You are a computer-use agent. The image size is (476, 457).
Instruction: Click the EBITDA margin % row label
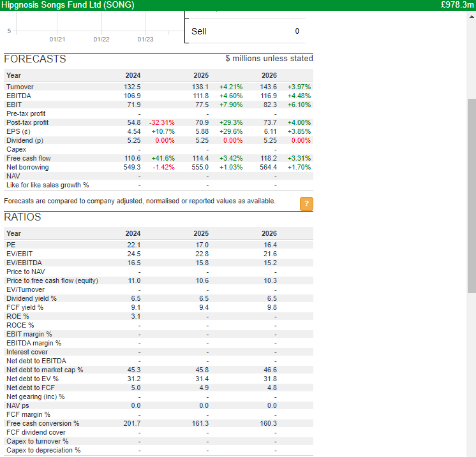coord(34,344)
